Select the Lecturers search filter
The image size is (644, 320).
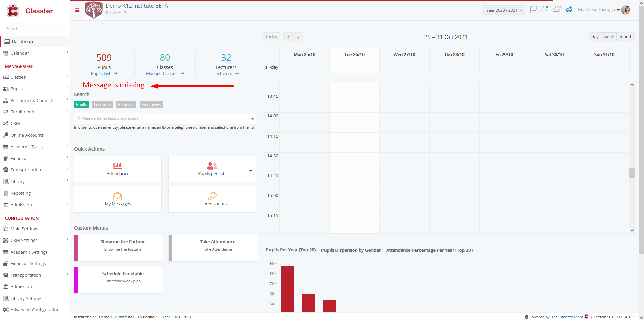click(102, 105)
